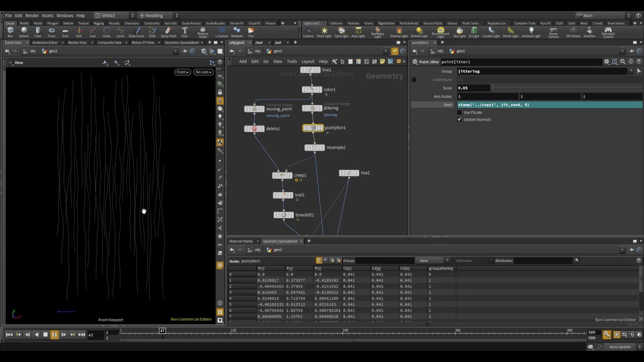644x362 pixels.
Task: Open network editor Tools menu
Action: pos(292,61)
